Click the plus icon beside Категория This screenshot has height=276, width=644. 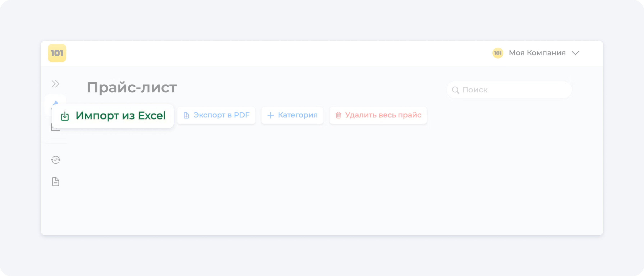tap(270, 115)
